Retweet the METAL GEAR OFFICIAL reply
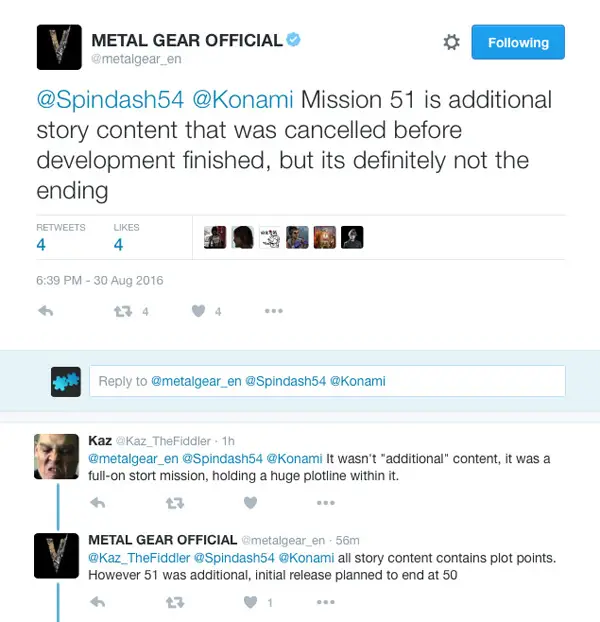 pos(175,603)
